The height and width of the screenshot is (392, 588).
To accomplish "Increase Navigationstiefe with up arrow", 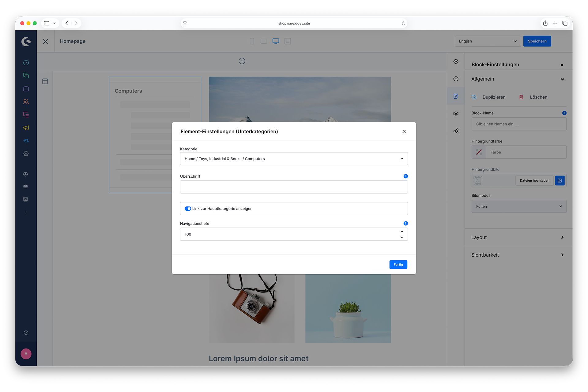I will [x=402, y=232].
